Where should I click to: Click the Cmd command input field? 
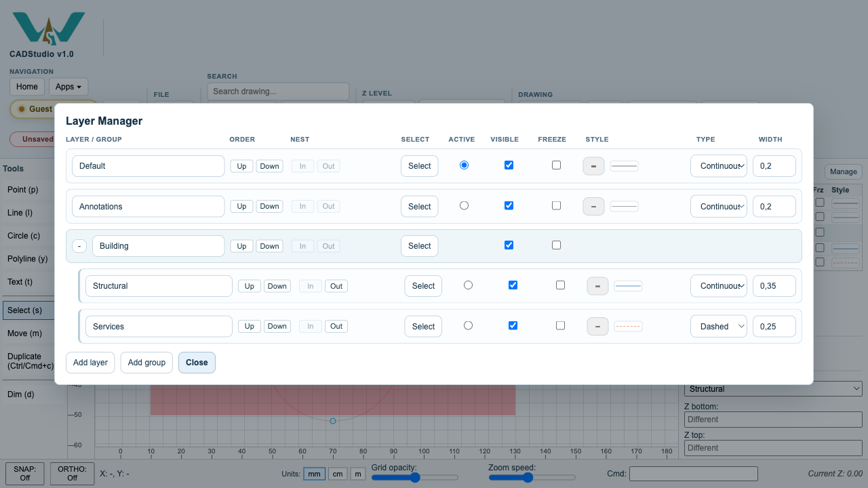693,474
